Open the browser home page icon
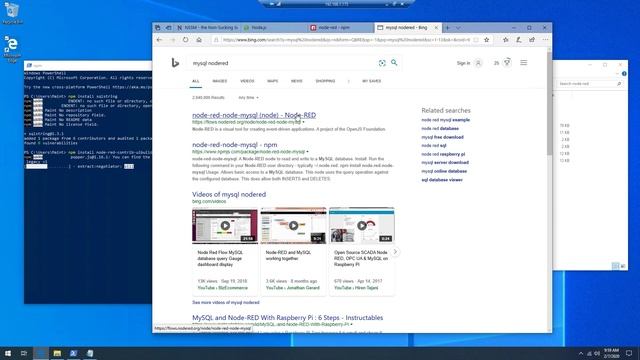 click(x=199, y=40)
